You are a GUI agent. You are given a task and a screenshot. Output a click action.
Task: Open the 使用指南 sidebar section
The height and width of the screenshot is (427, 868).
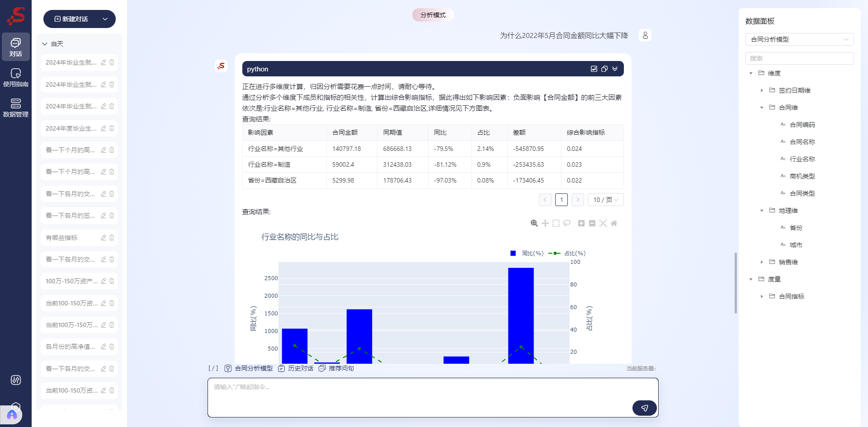coord(16,77)
